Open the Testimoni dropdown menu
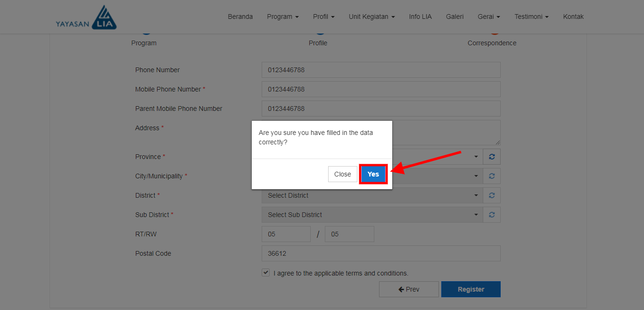Screen dimensions: 644x310 coord(531,17)
